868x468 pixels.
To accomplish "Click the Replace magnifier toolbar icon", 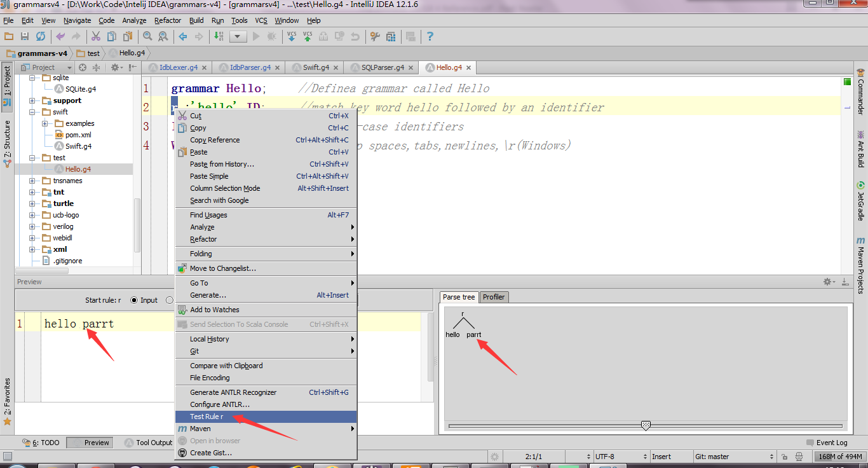I will coord(163,36).
